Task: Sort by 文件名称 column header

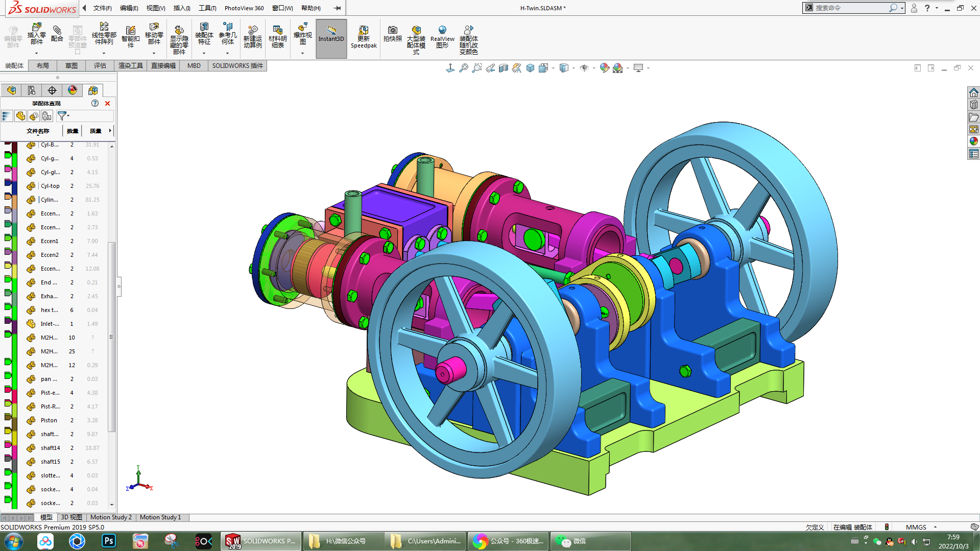Action: (38, 131)
